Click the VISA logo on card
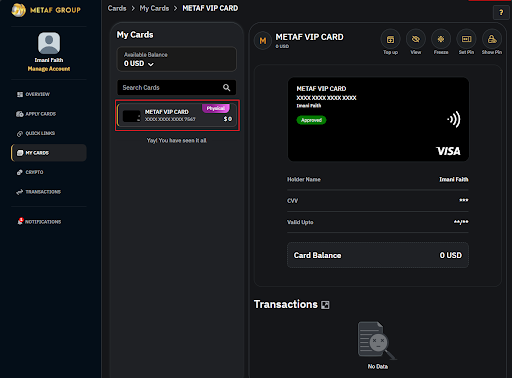Viewport: 512px width, 378px height. coord(448,151)
